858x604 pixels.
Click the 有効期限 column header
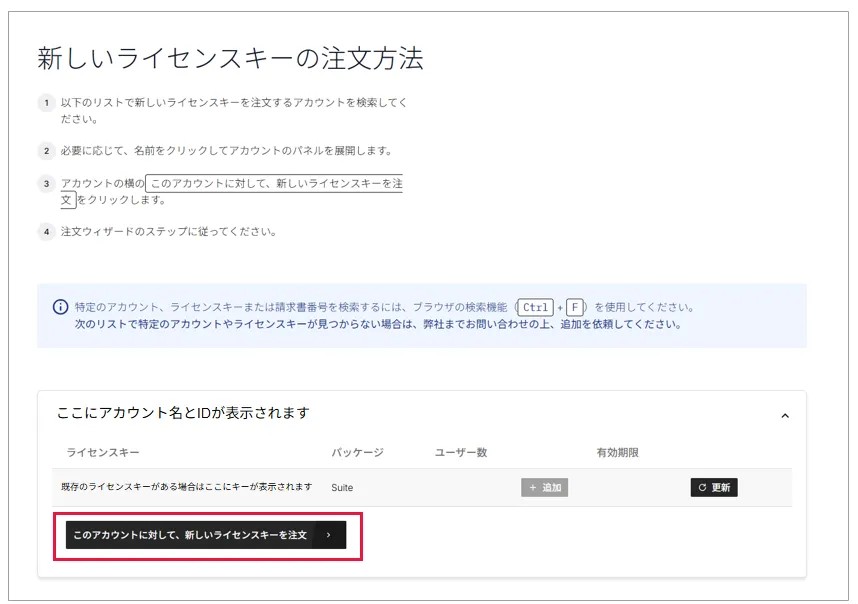point(617,453)
